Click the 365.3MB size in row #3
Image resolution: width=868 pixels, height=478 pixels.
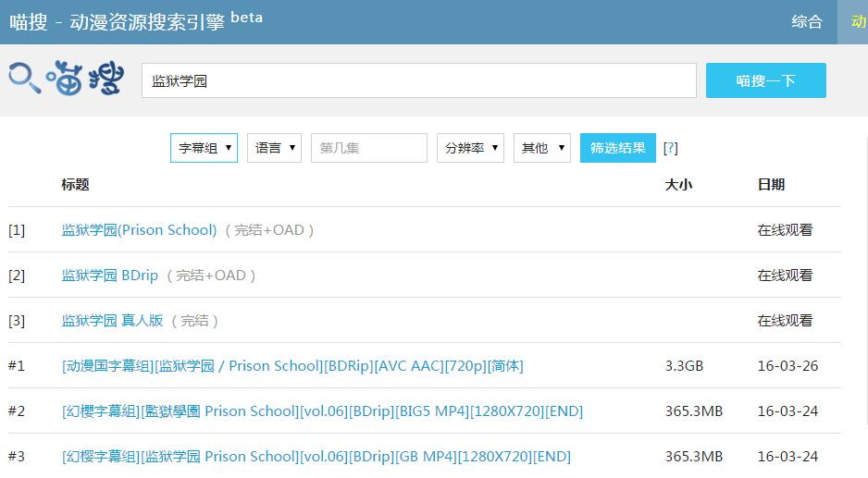pyautogui.click(x=694, y=457)
